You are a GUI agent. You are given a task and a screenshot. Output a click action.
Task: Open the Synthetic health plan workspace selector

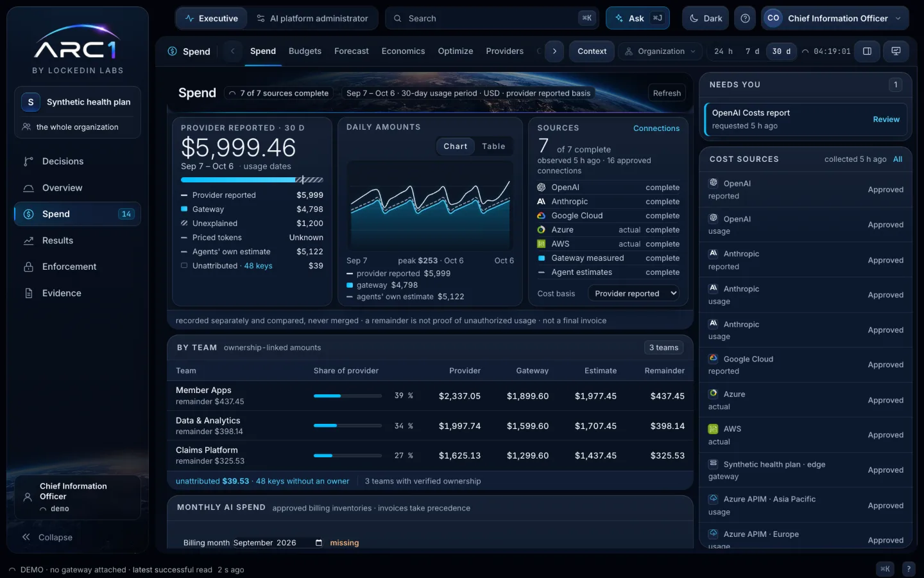(x=78, y=102)
